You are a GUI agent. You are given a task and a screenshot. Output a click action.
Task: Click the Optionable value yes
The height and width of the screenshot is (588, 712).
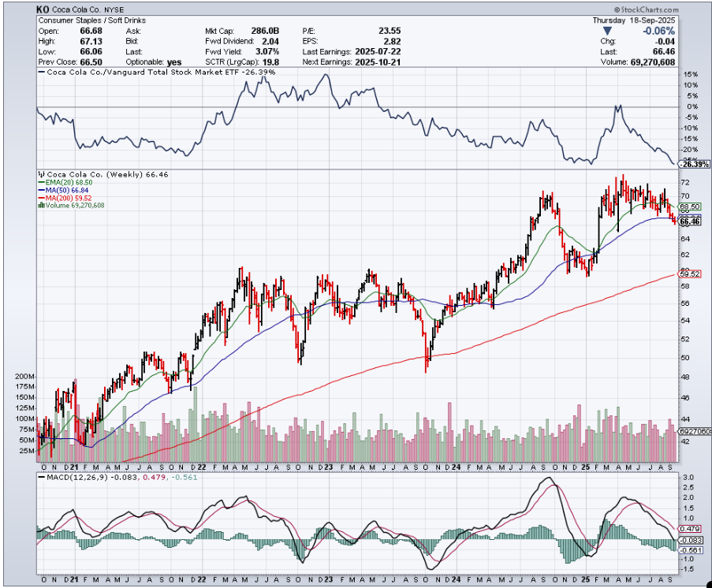(x=174, y=62)
